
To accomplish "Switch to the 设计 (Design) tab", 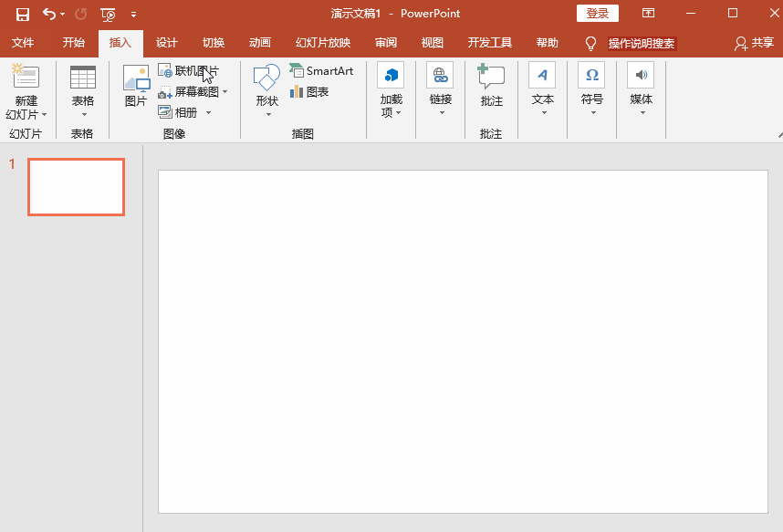I will (x=166, y=43).
